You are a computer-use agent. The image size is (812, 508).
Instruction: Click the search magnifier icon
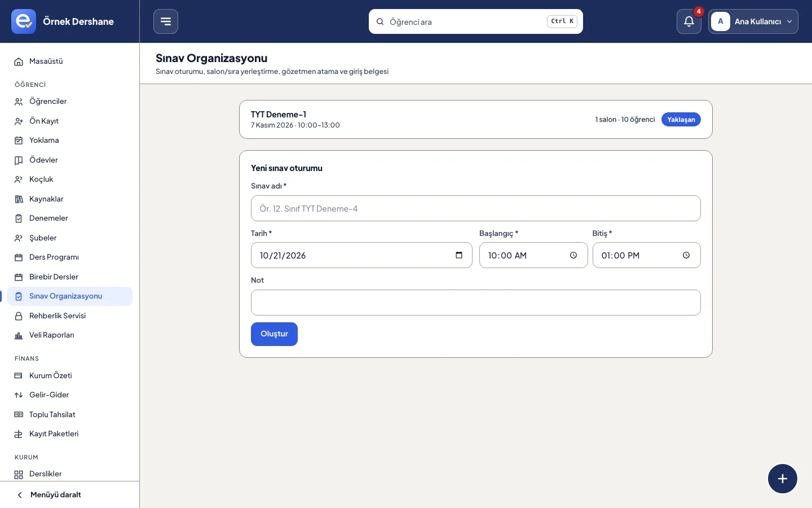click(380, 21)
